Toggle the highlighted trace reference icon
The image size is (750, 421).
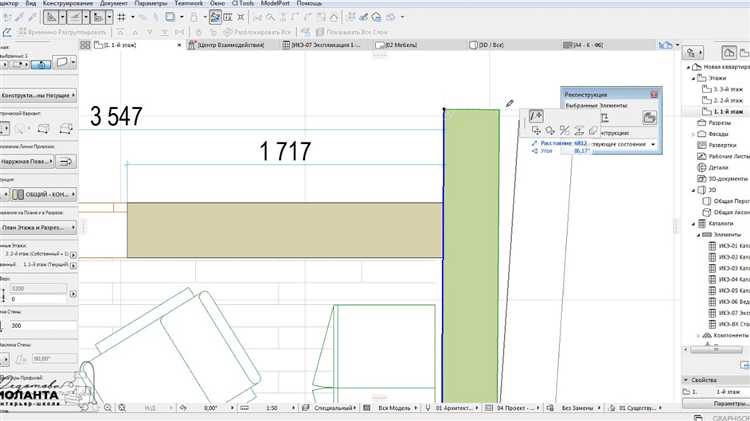pos(215,17)
